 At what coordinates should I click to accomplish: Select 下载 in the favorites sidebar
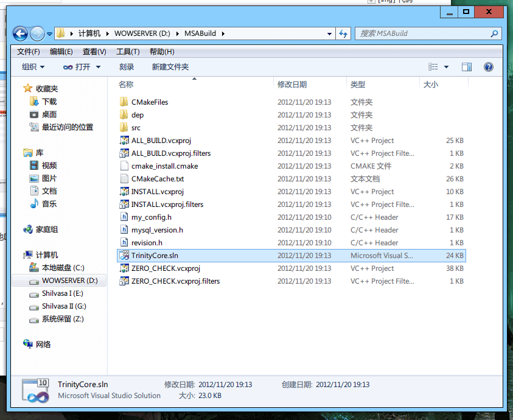[49, 102]
